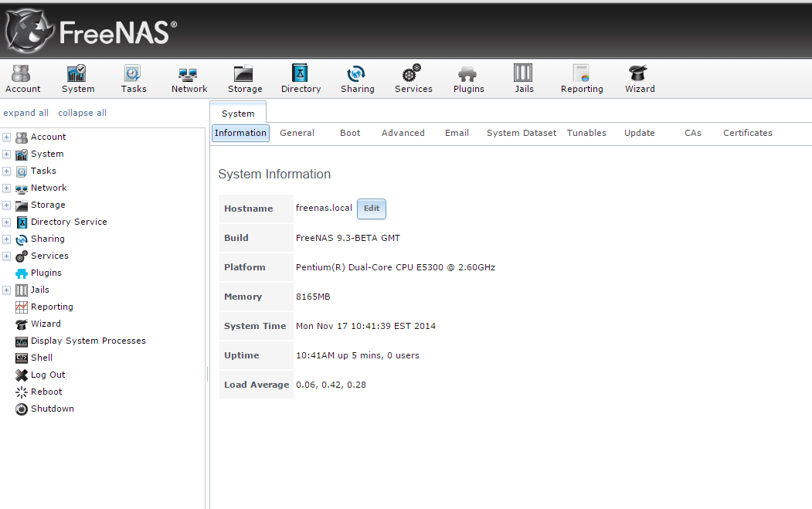Open the Tunables tab
This screenshot has height=509, width=812.
click(x=586, y=133)
